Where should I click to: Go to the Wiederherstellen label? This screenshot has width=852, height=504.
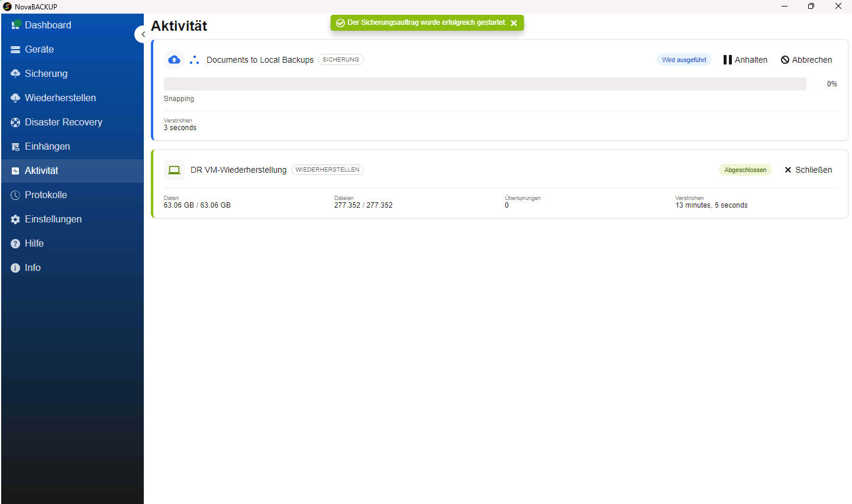(60, 98)
